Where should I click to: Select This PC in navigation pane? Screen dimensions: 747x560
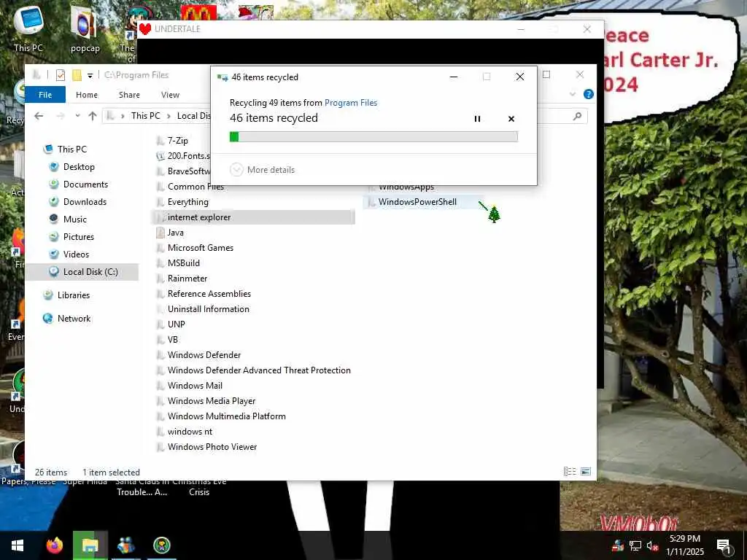click(x=72, y=149)
